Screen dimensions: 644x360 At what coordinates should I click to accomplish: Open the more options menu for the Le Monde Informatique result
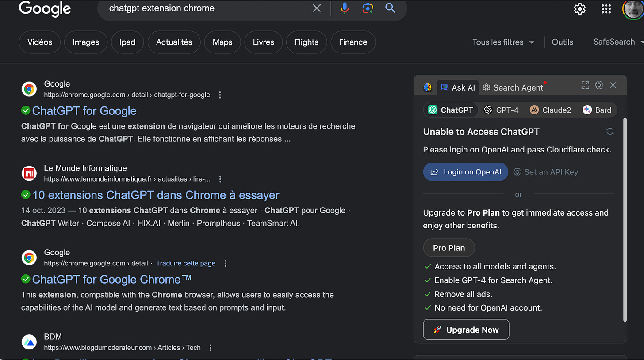coord(220,179)
